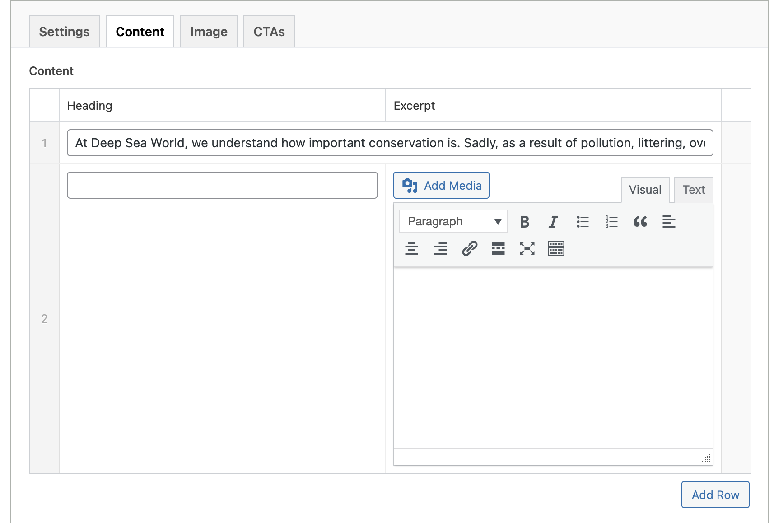Open the insert link tool
The image size is (774, 532).
tap(470, 248)
